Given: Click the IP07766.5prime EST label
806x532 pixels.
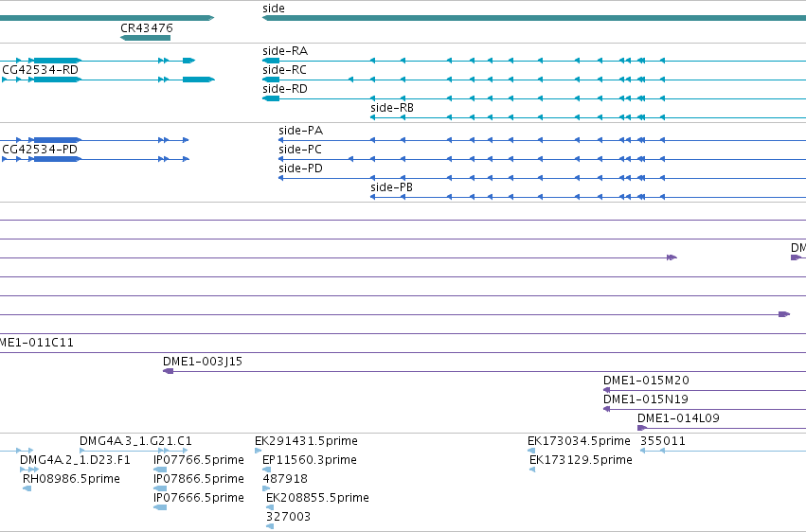Looking at the screenshot, I should coord(198,460).
